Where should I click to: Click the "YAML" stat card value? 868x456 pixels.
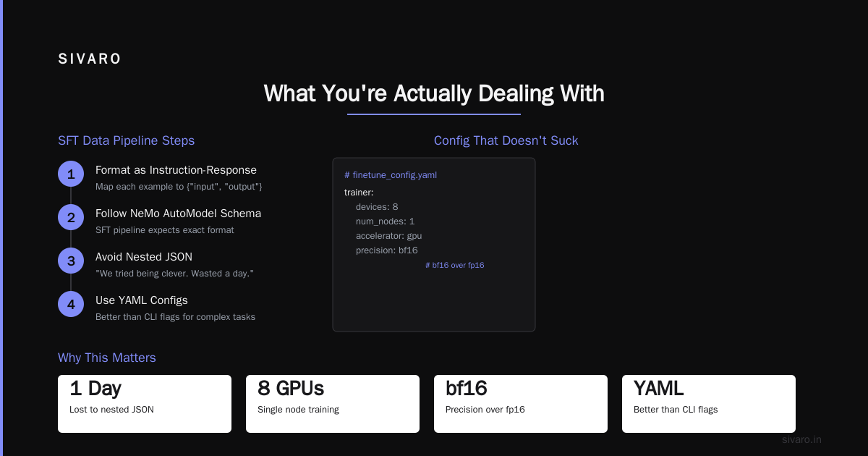[x=658, y=389]
